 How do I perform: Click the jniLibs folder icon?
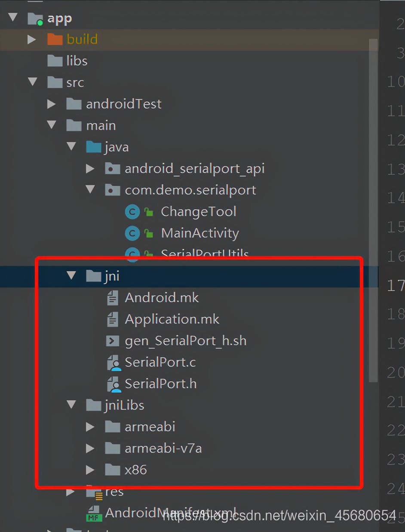(x=93, y=405)
